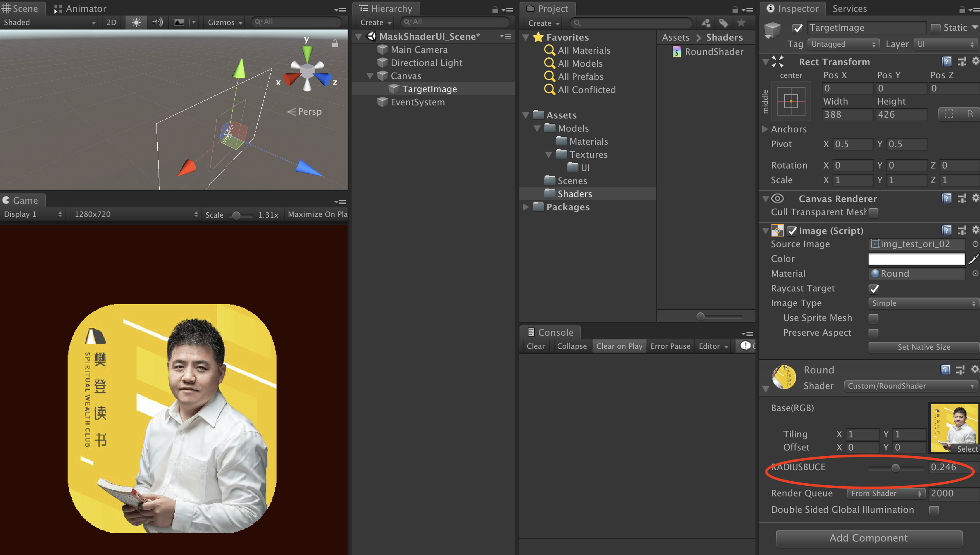Click the scene view lock icon
The image size is (980, 555).
pyautogui.click(x=335, y=43)
